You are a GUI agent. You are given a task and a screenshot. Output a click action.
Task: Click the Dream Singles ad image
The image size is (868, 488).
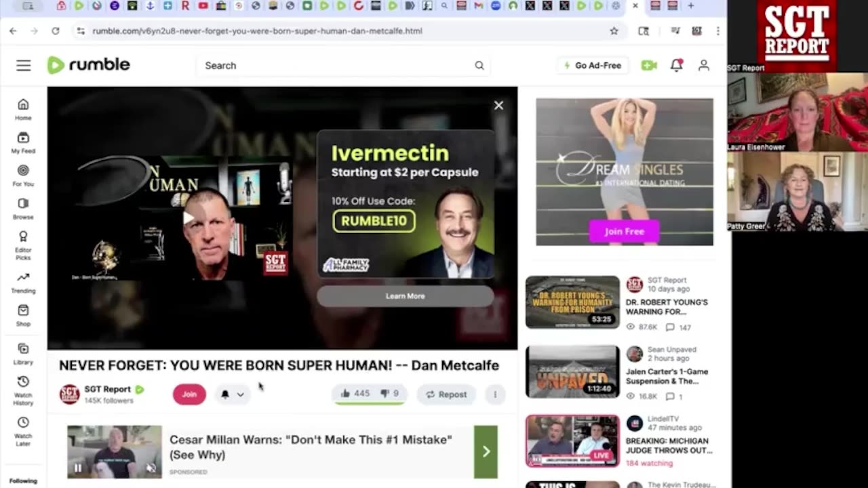(x=624, y=171)
